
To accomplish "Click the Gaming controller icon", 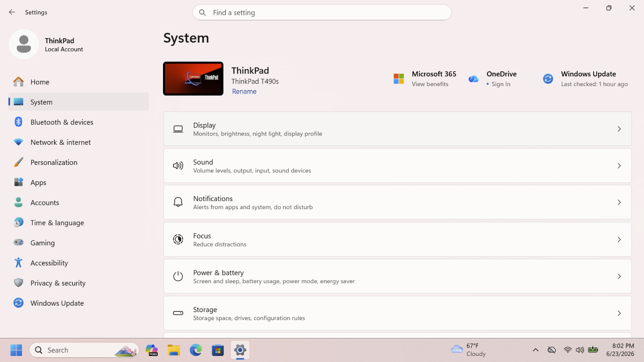I will coord(19,242).
